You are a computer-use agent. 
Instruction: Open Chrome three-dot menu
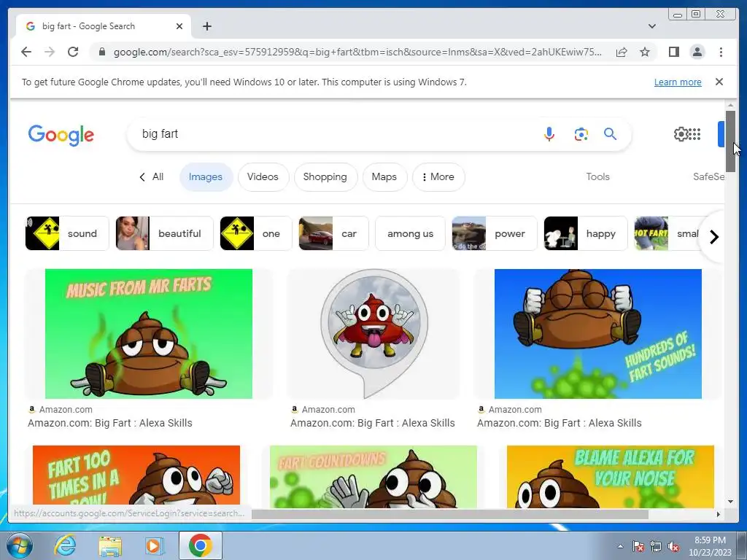[x=721, y=52]
